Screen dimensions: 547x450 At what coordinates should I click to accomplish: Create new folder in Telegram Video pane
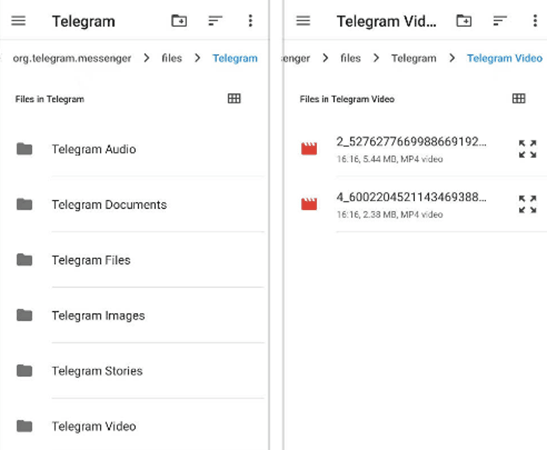(x=464, y=21)
